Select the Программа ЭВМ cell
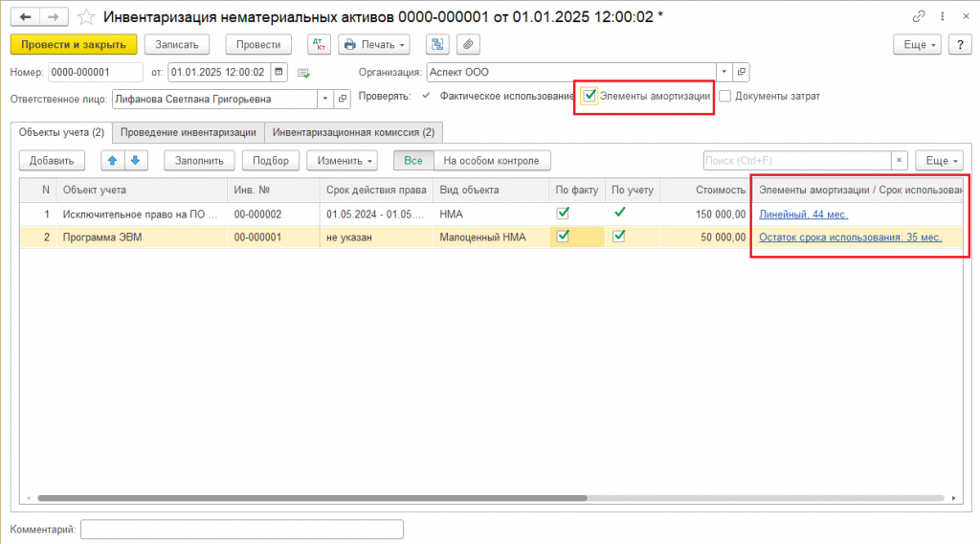Viewport: 980px width, 544px height. [142, 237]
